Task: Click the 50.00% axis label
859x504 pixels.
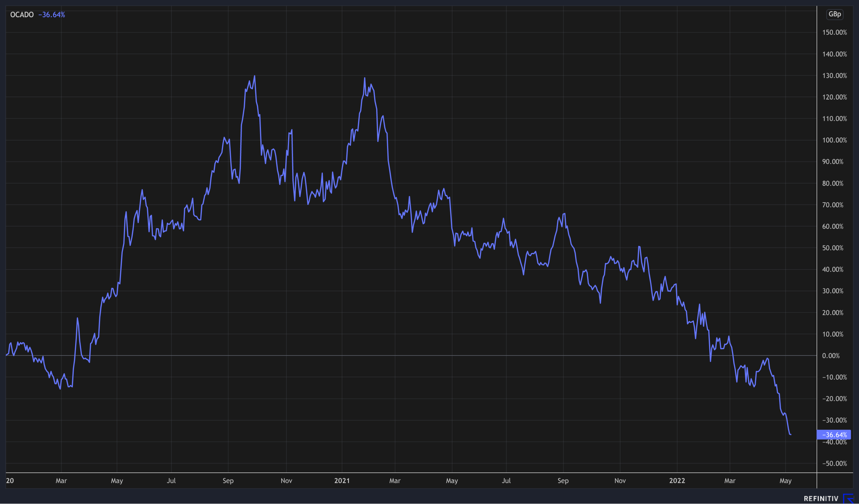Action: click(x=833, y=248)
